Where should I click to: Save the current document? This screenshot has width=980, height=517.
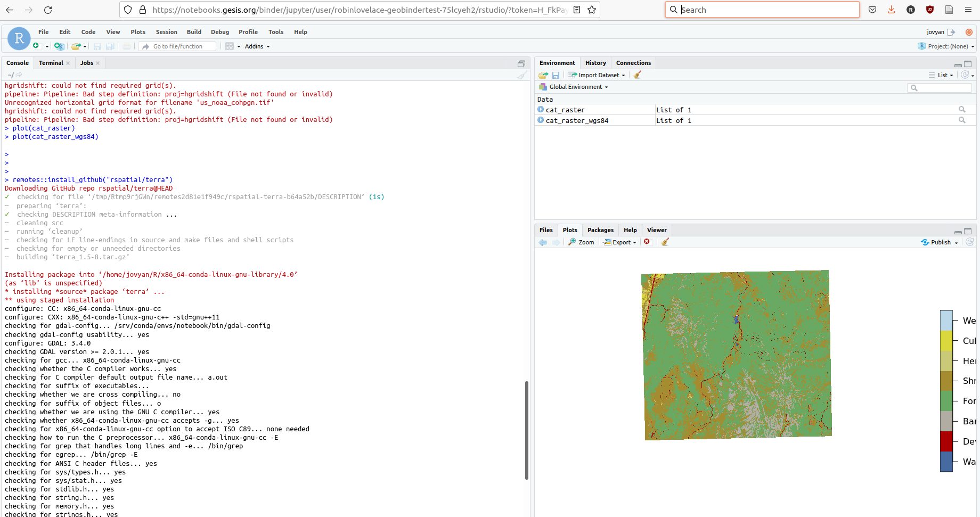pyautogui.click(x=97, y=46)
